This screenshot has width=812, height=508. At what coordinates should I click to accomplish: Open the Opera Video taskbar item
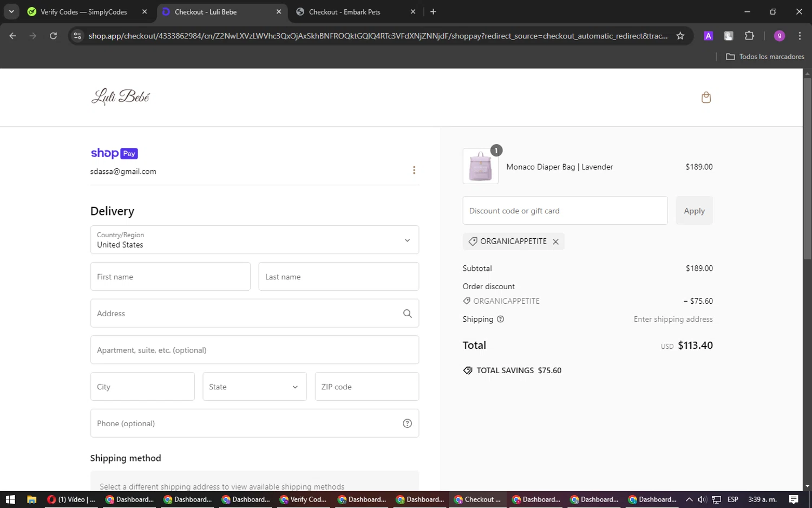(x=71, y=499)
